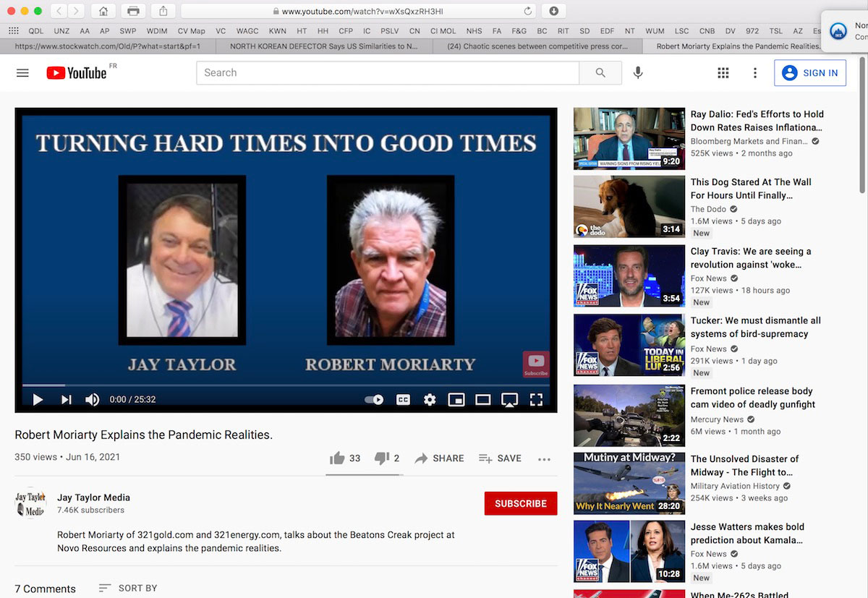Dislike this video

coord(387,458)
